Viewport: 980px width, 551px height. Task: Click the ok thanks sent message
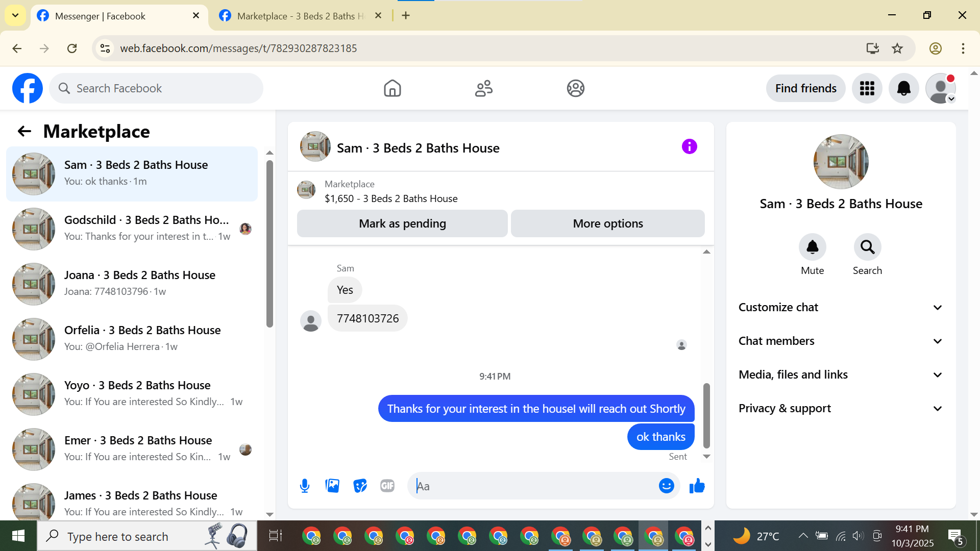[660, 437]
